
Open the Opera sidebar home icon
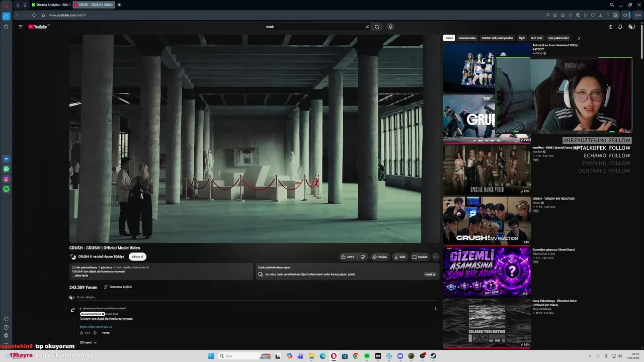pyautogui.click(x=6, y=16)
